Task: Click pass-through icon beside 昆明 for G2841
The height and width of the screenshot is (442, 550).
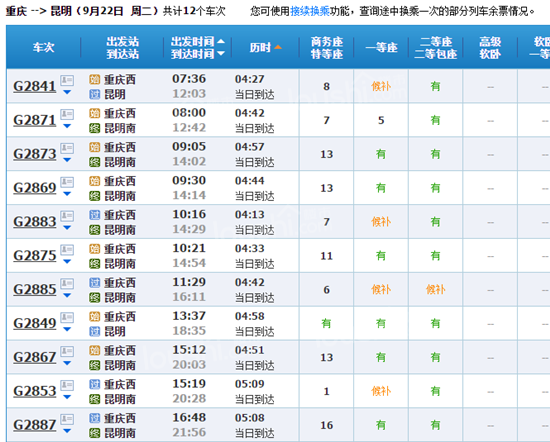Action: coord(94,94)
